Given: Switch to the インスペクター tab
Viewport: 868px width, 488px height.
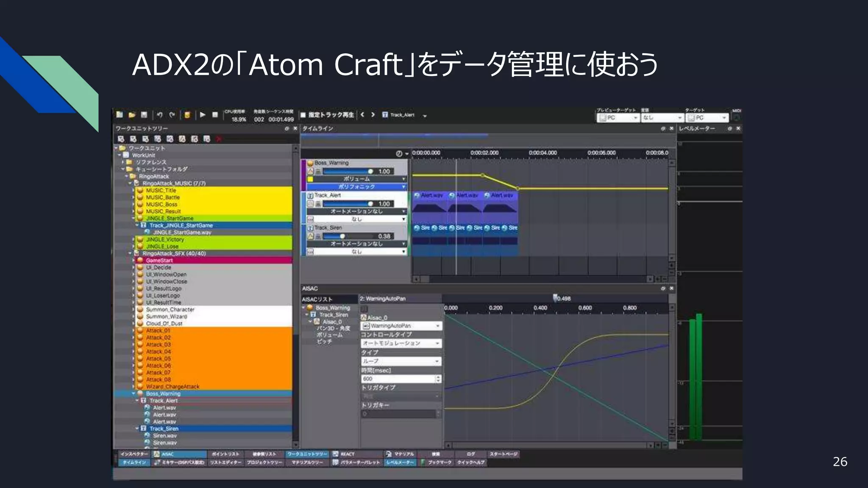Looking at the screenshot, I should point(134,454).
